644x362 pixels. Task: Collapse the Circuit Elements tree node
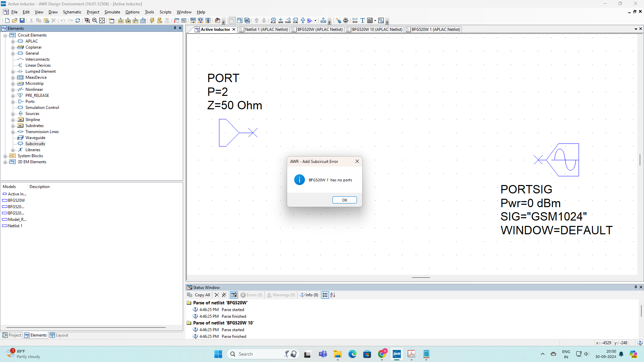(5, 35)
